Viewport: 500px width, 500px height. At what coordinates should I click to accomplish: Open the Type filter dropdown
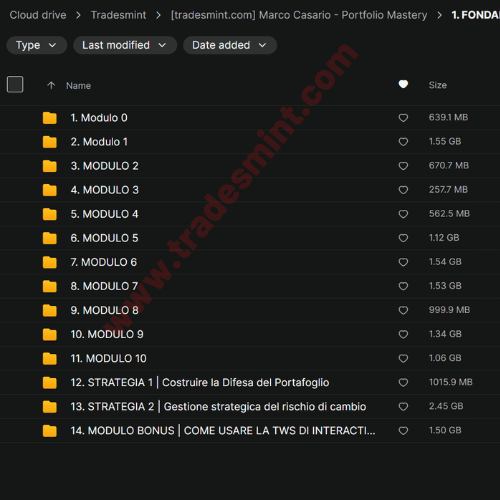tap(37, 45)
